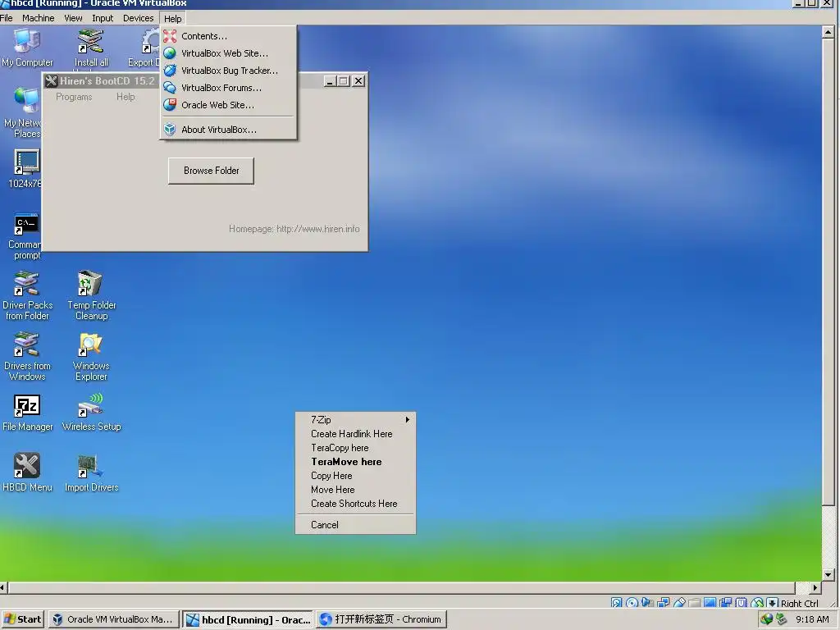Click the CPU/processor status icon
Image resolution: width=840 pixels, height=630 pixels.
pyautogui.click(x=741, y=603)
